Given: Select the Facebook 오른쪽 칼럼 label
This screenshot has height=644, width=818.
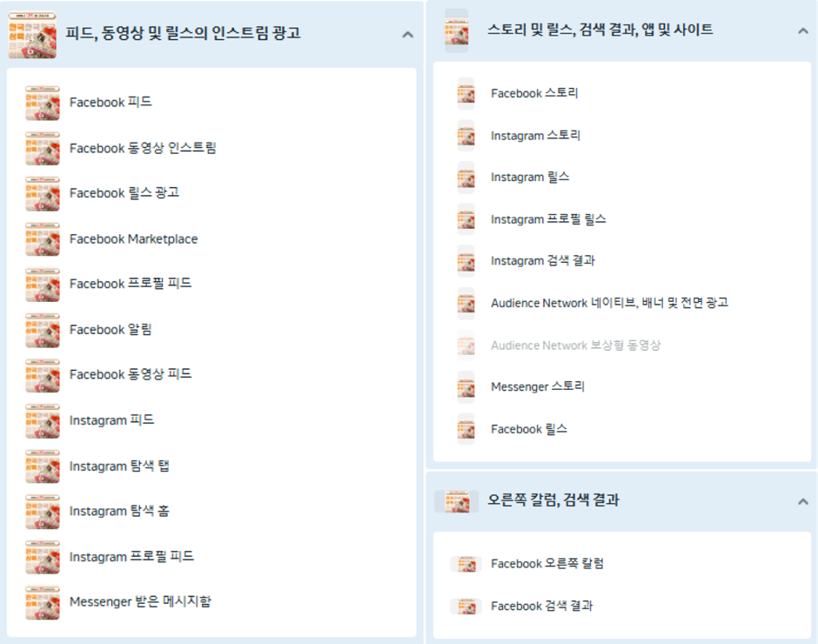Looking at the screenshot, I should click(547, 564).
